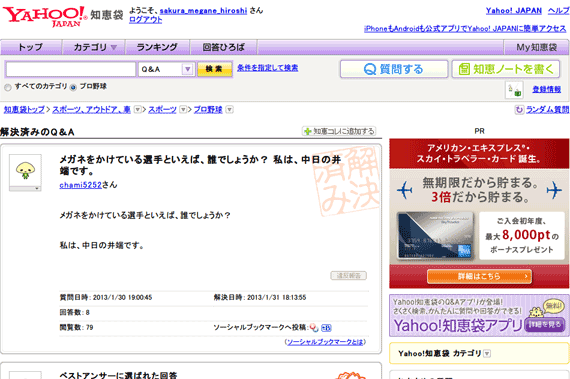This screenshot has width=570, height=379.
Task: Open the 登録情報 link
Action: [546, 89]
